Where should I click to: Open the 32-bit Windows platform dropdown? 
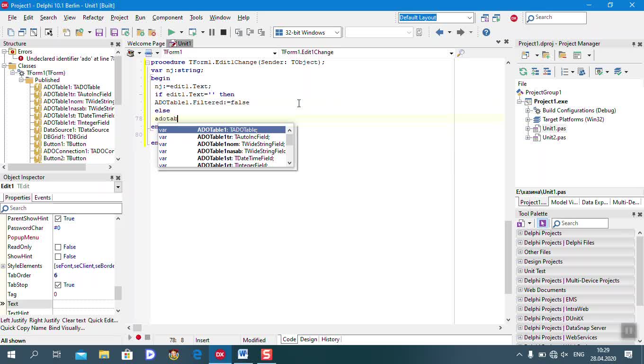tap(337, 32)
